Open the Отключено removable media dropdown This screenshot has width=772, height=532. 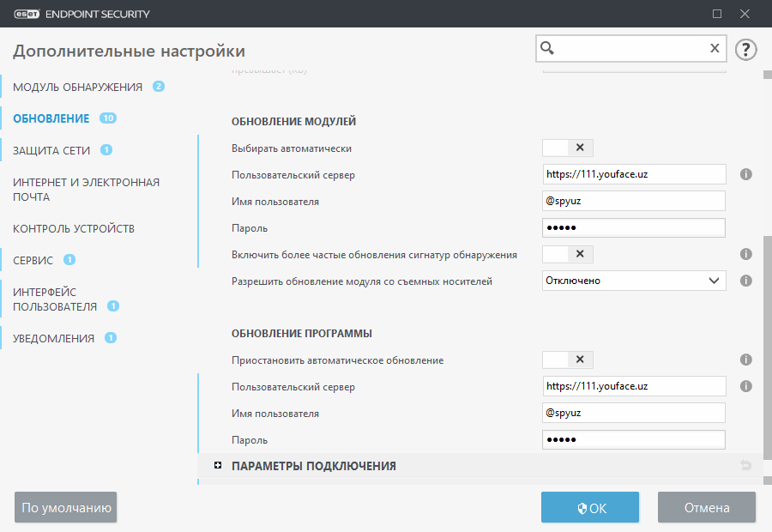[x=634, y=281]
